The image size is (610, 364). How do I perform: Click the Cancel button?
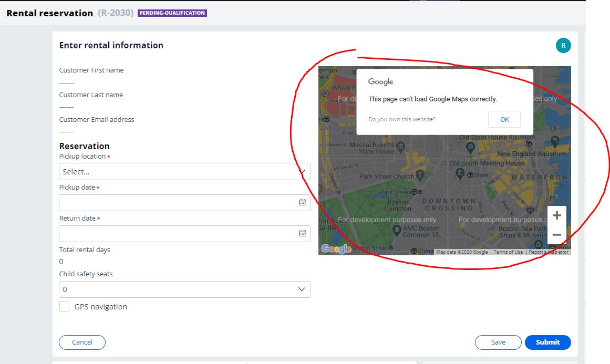pos(82,342)
